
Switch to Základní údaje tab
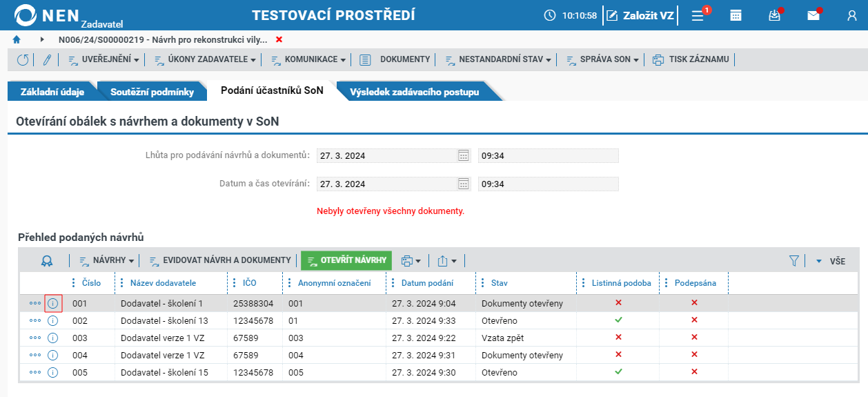(x=52, y=92)
